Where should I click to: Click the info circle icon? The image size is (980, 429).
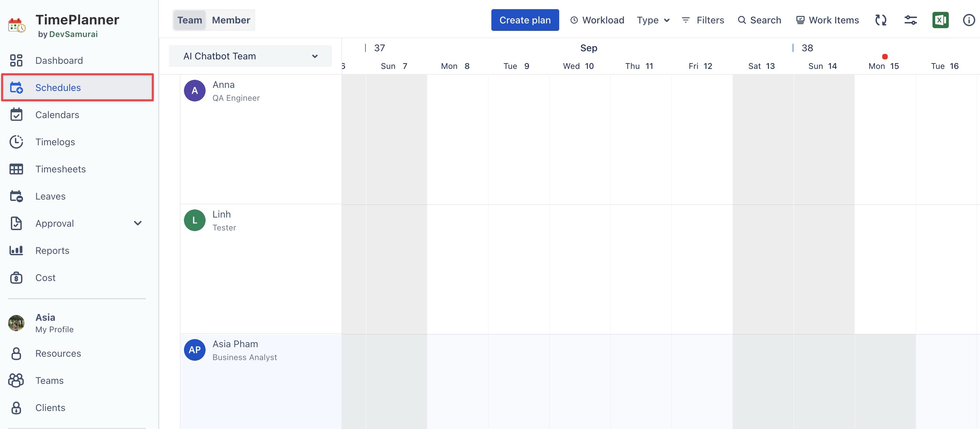968,20
